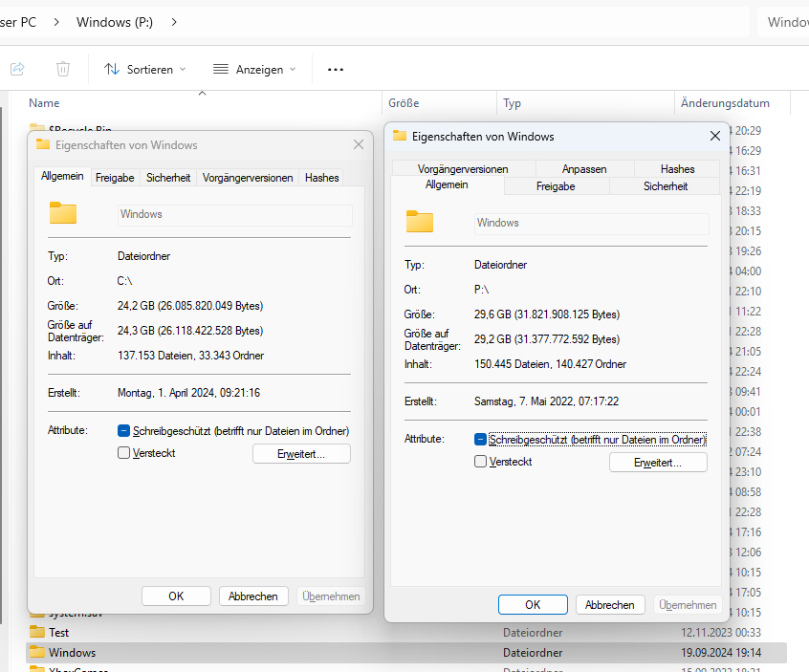Click the large folder icon in left dialog
809x672 pixels.
(63, 212)
